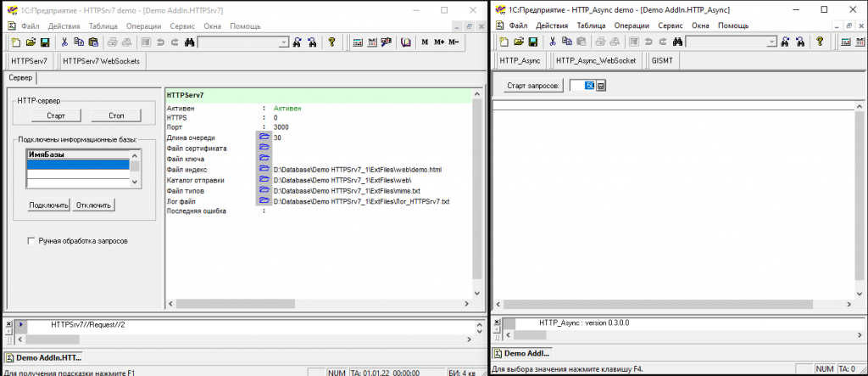Click message line HTTPSrv7//Request//2
This screenshot has width=868, height=376.
pyautogui.click(x=88, y=324)
